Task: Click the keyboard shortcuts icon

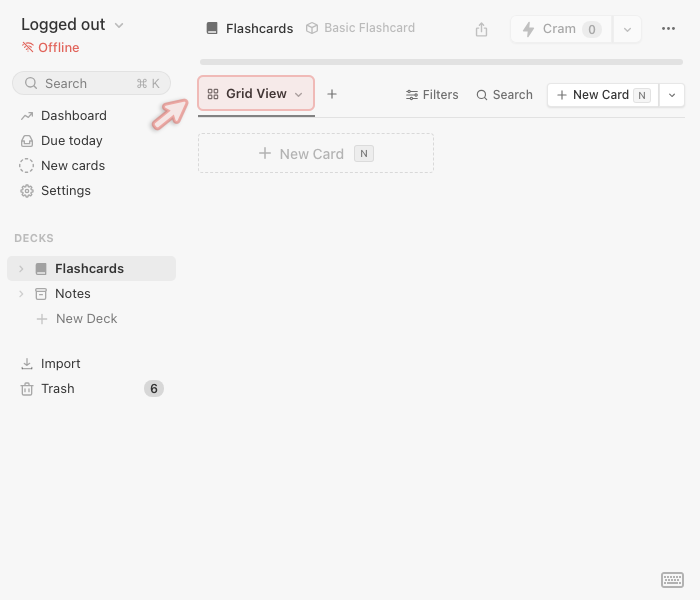Action: [672, 580]
